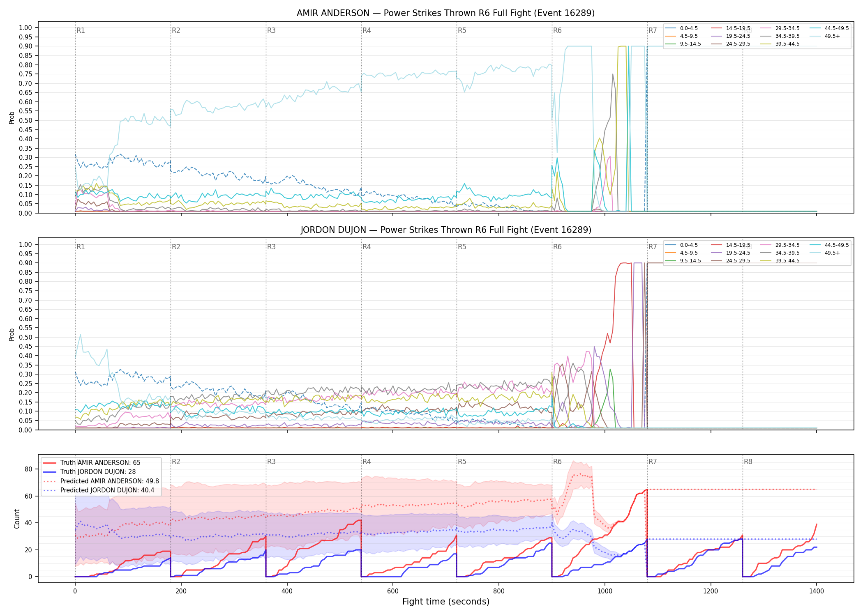863x616 pixels.
Task: Select 14.5-19.5 legend entry in Jordon Dujon chart
Action: click(x=731, y=245)
